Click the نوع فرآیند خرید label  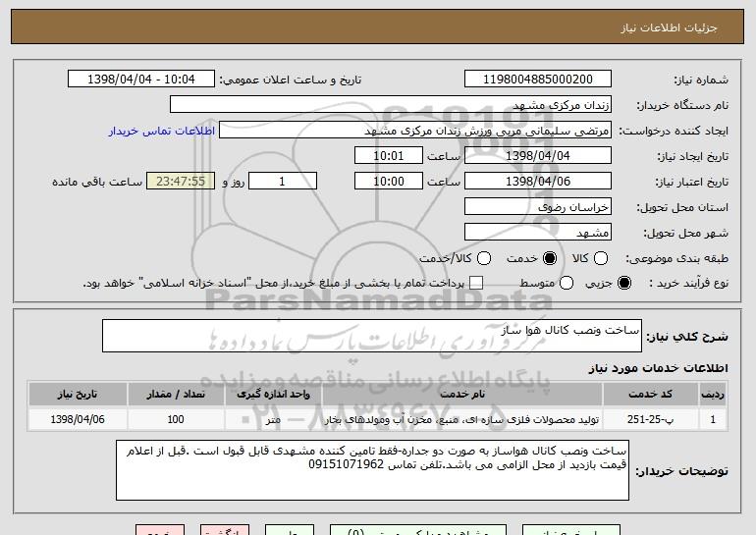click(x=688, y=283)
